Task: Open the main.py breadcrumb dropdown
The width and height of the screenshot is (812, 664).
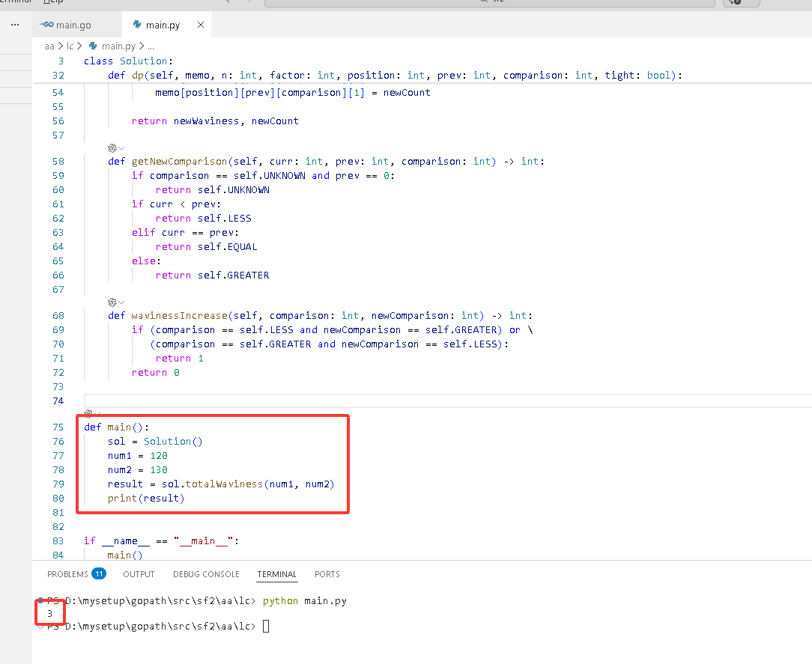Action: (118, 46)
